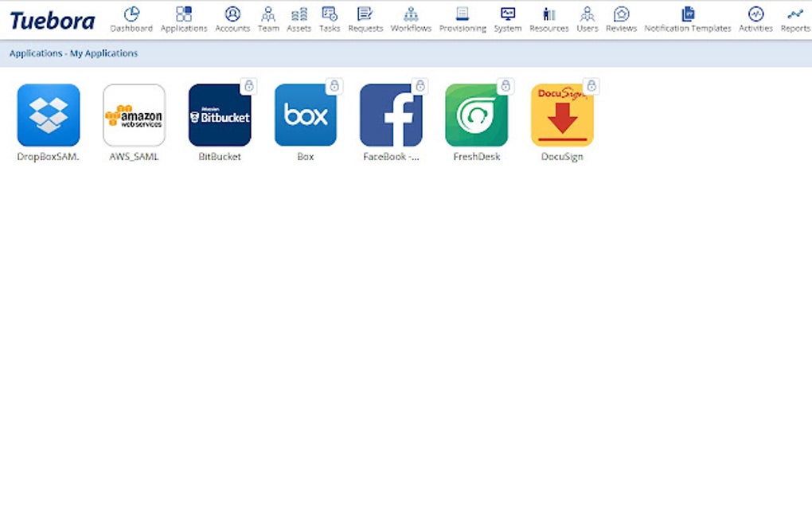
Task: Open Reviews page
Action: (621, 20)
